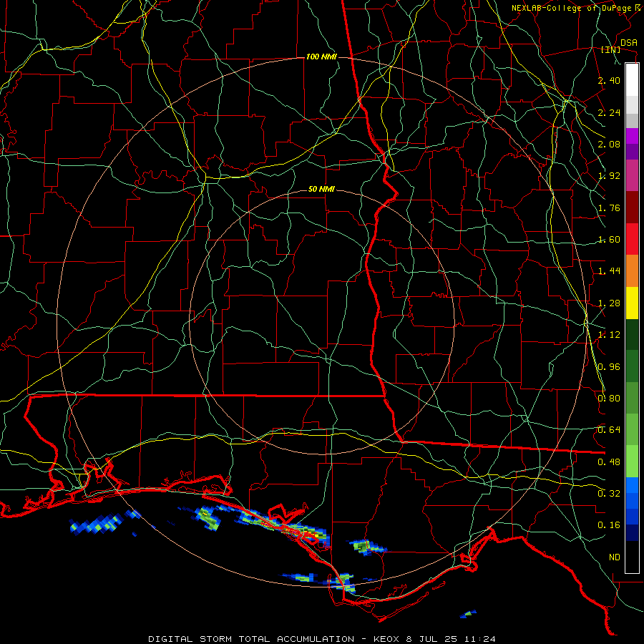
Task: Click the [IN] units label
Action: click(611, 50)
